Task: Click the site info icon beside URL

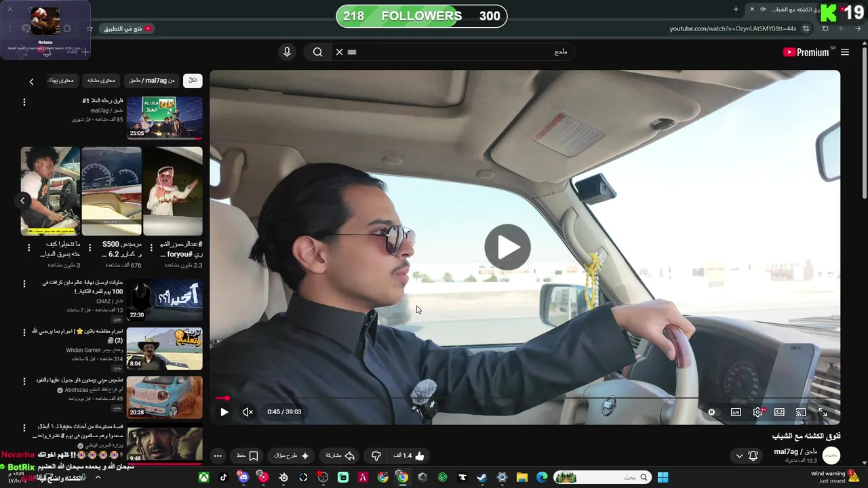Action: coord(806,28)
